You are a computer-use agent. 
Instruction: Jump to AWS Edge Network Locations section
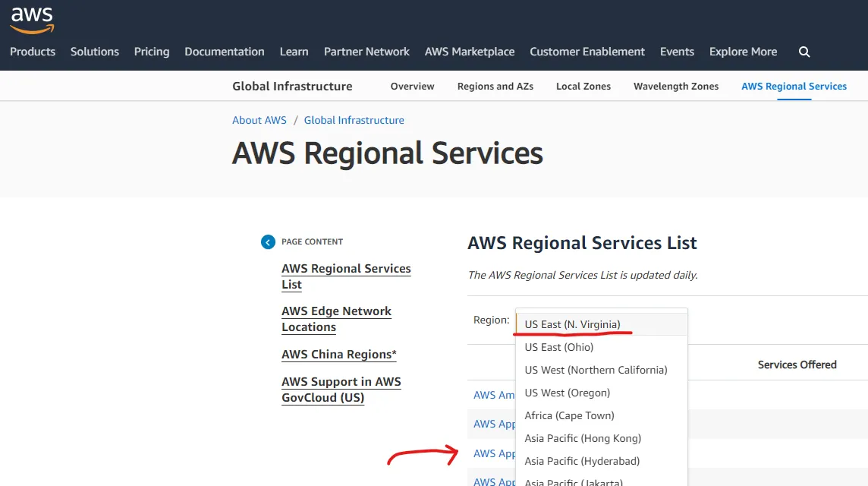[x=336, y=319]
